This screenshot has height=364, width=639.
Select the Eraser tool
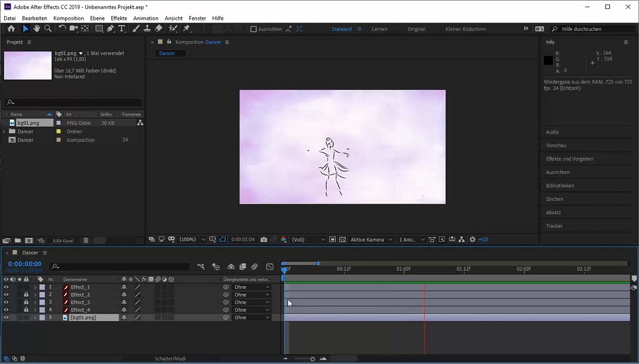pos(159,28)
